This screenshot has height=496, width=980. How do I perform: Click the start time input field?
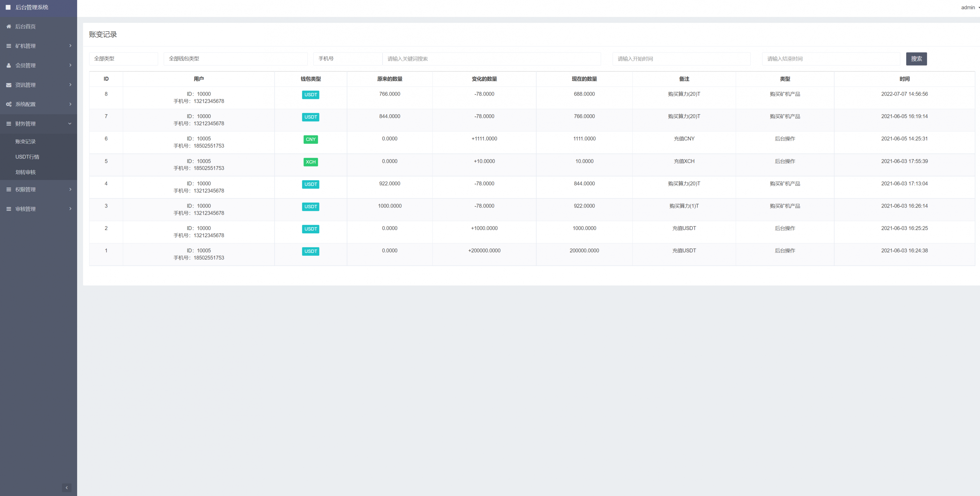click(x=681, y=58)
